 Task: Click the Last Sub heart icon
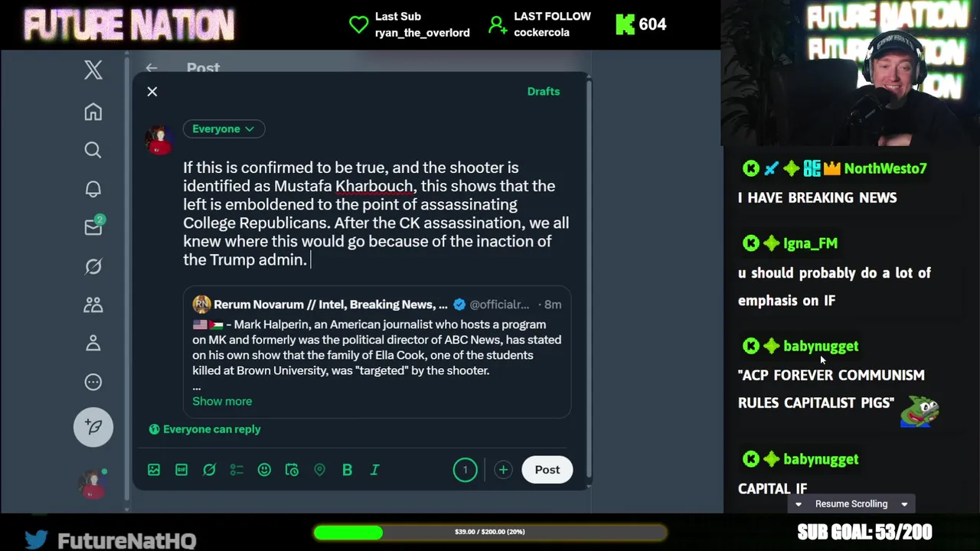358,24
